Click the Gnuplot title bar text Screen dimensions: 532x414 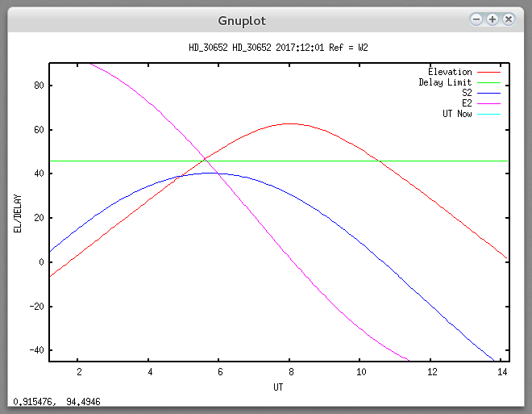[242, 20]
